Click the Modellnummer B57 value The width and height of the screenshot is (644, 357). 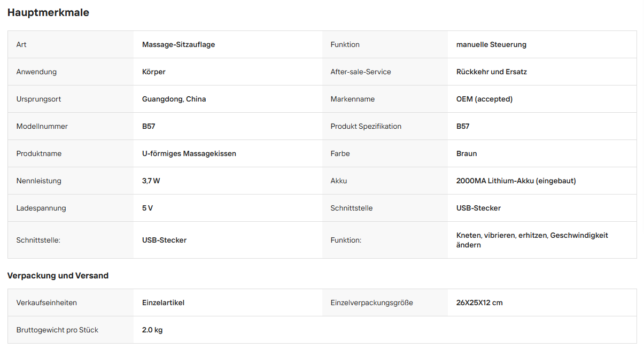pyautogui.click(x=149, y=126)
